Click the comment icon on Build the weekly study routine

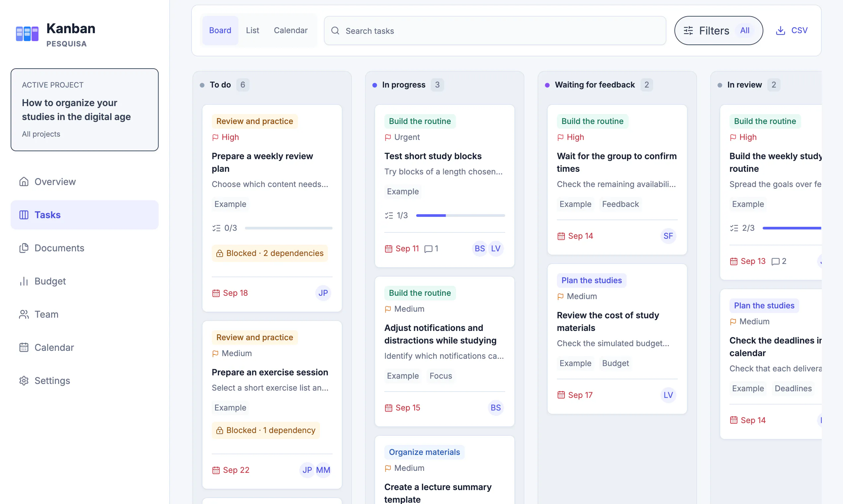pyautogui.click(x=775, y=262)
